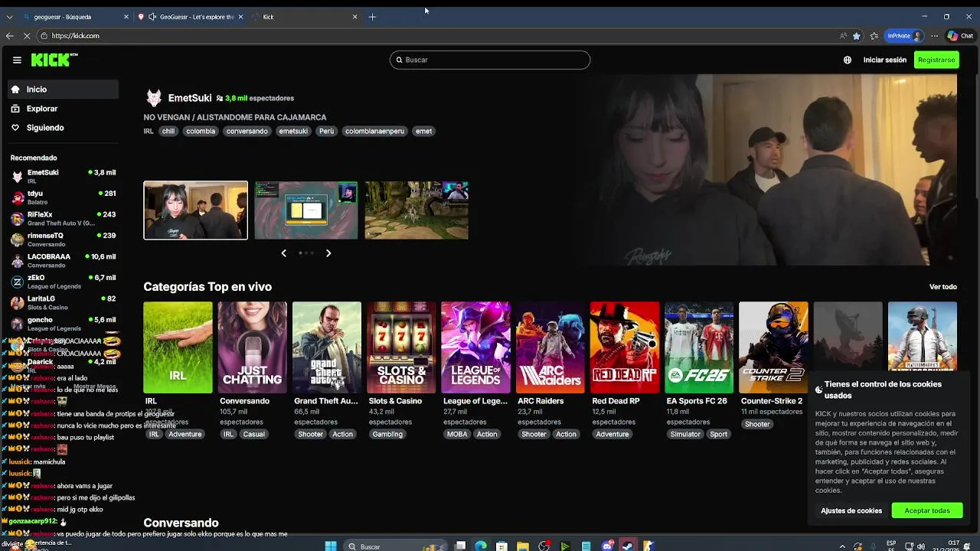Screen dimensions: 980x551
Task: Open the Red Dead RP category card
Action: point(625,347)
